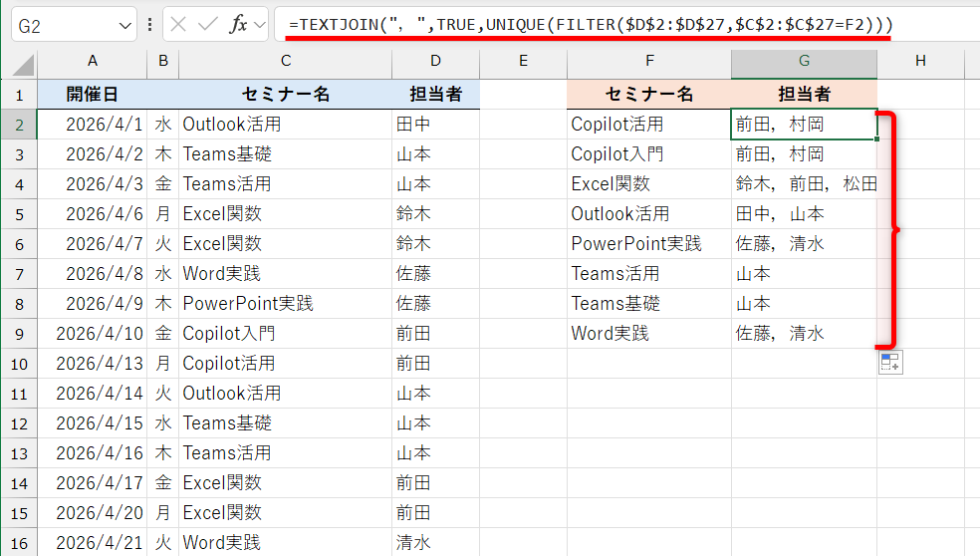Click the 担当者 header in column D
This screenshot has width=980, height=556.
435,95
